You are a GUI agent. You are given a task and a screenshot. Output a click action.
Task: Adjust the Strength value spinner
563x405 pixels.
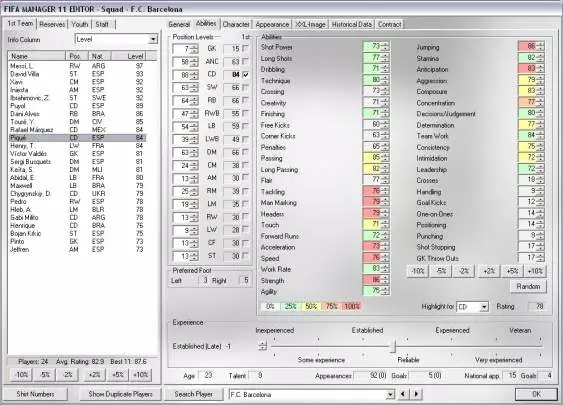tap(385, 280)
